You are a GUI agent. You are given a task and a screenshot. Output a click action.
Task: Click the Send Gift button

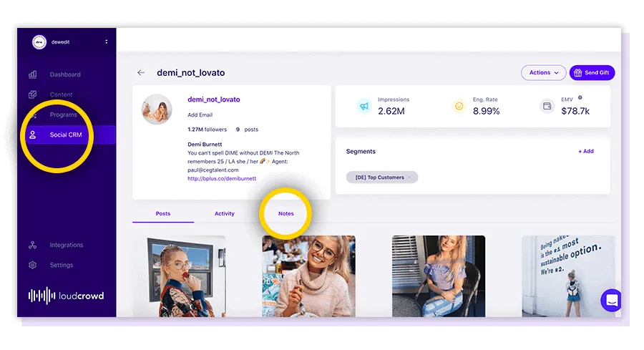click(x=592, y=73)
